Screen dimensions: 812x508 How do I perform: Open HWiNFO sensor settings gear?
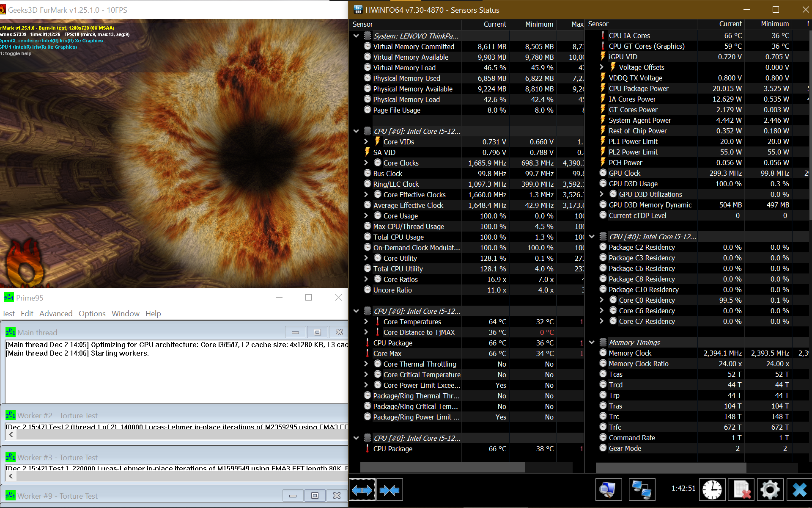click(x=770, y=490)
